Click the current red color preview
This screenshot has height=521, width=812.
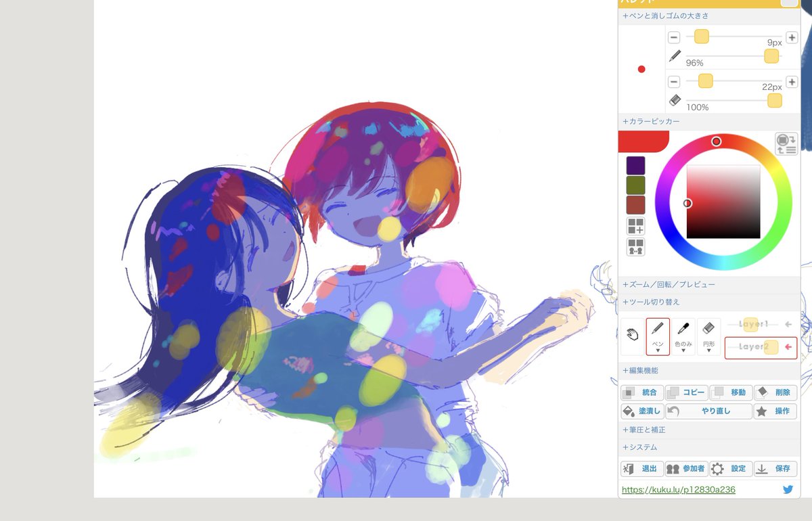[x=643, y=141]
